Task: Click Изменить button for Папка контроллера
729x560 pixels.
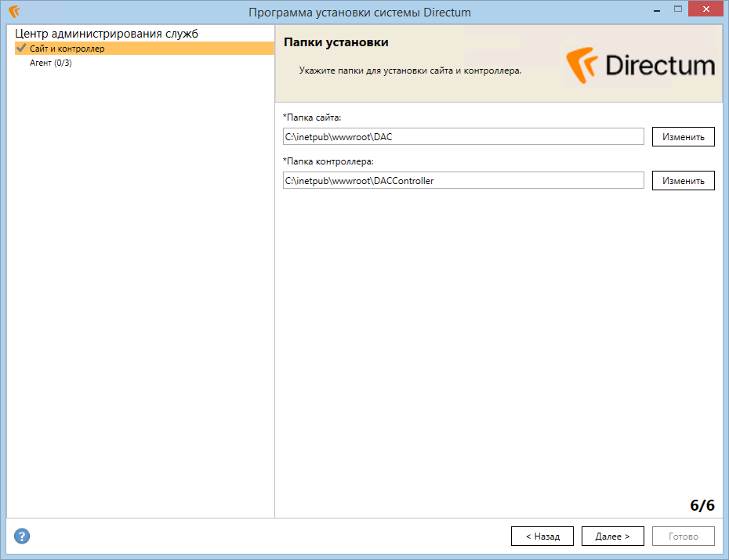Action: (683, 181)
